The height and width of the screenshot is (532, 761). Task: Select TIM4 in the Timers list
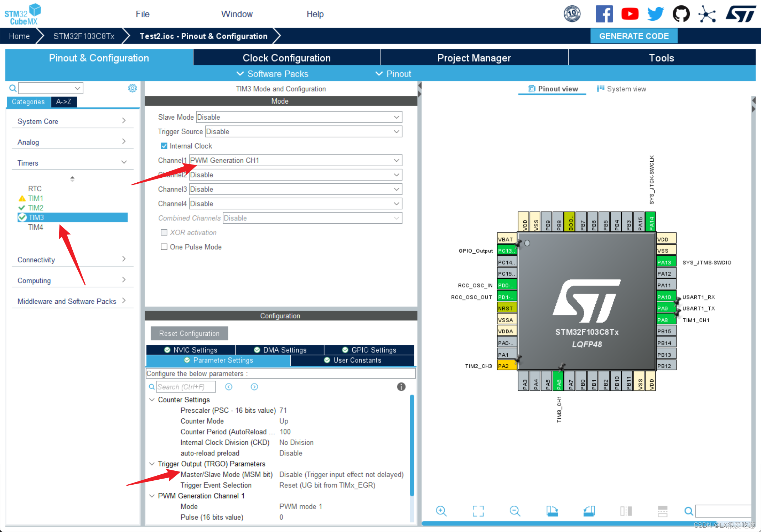click(x=36, y=227)
